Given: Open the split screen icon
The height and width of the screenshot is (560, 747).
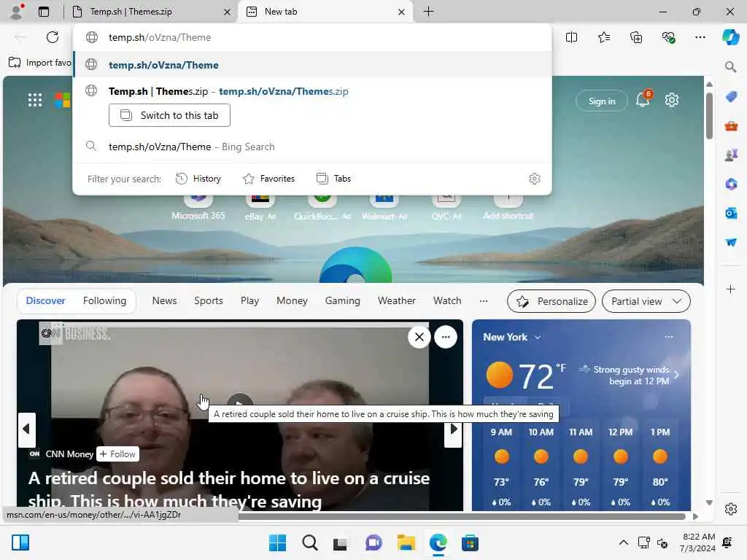Looking at the screenshot, I should point(571,37).
